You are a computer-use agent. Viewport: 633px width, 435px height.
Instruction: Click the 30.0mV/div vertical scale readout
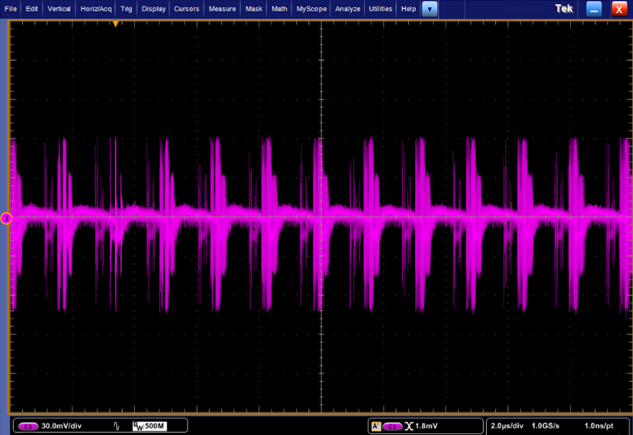(62, 426)
